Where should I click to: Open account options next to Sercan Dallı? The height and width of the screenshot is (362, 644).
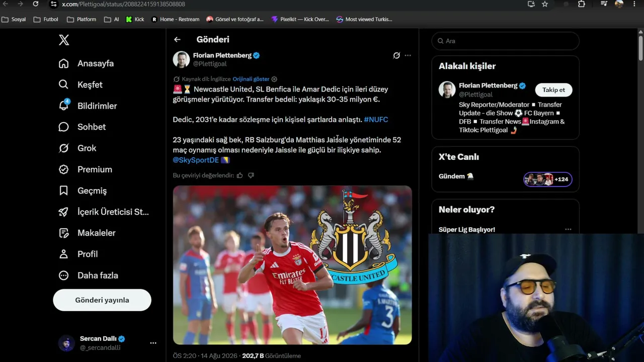[x=153, y=343]
